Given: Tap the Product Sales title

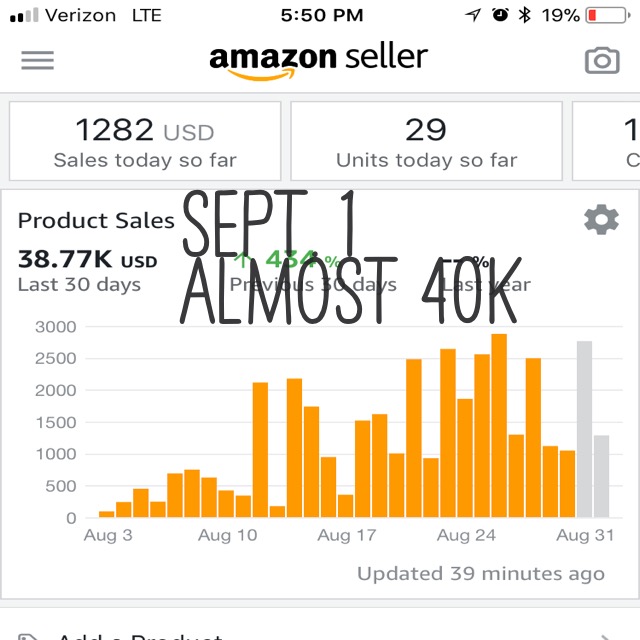Looking at the screenshot, I should pyautogui.click(x=96, y=220).
